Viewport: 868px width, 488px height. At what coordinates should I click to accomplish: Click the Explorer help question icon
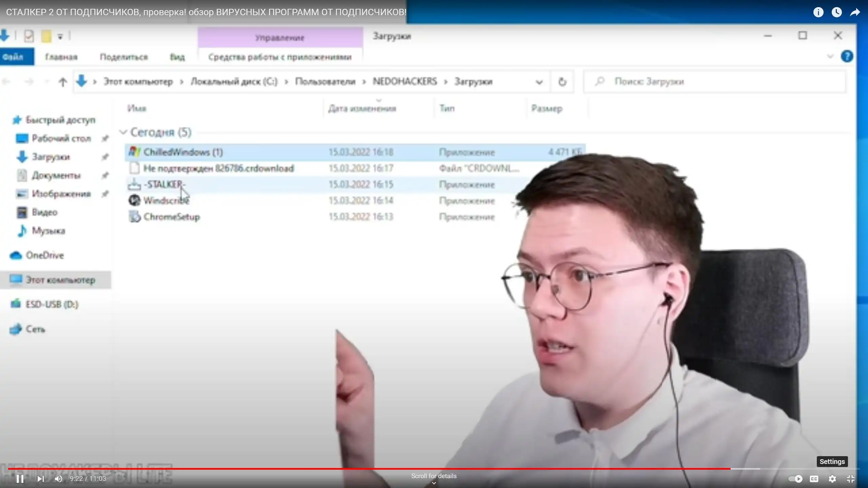(x=847, y=56)
